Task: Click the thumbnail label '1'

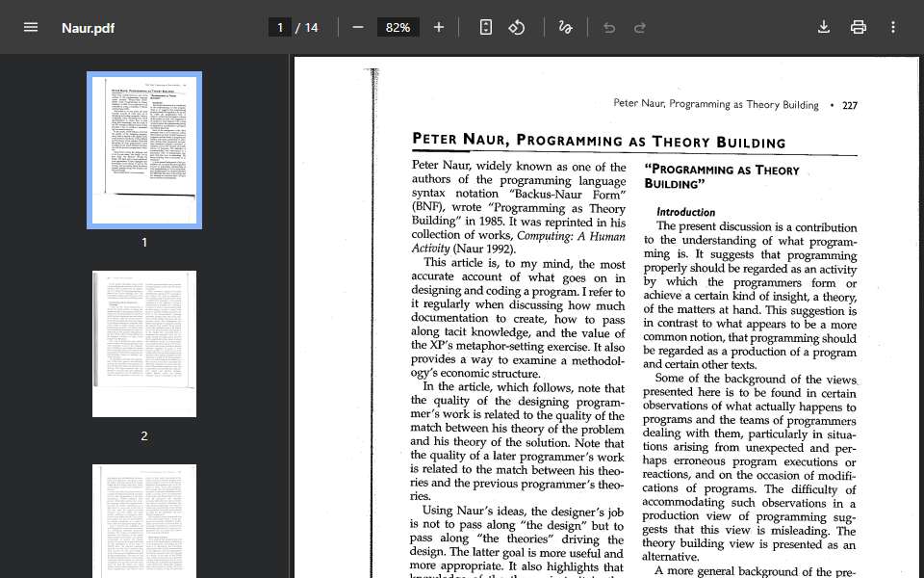Action: (x=144, y=243)
